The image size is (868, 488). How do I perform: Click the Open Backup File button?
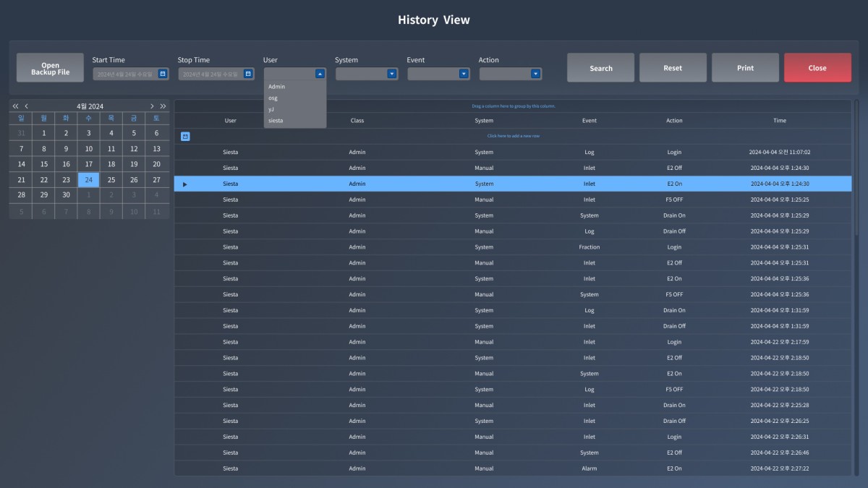point(50,68)
